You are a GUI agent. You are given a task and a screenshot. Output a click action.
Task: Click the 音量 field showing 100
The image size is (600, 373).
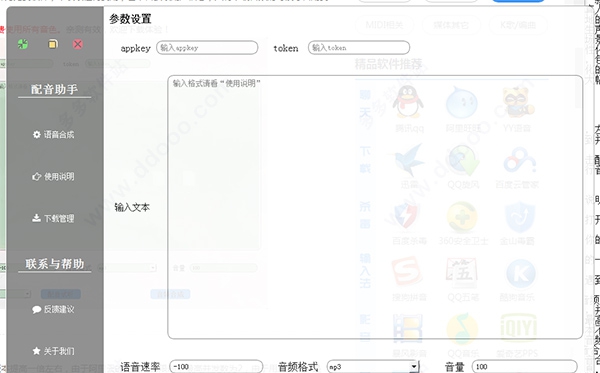tap(525, 366)
